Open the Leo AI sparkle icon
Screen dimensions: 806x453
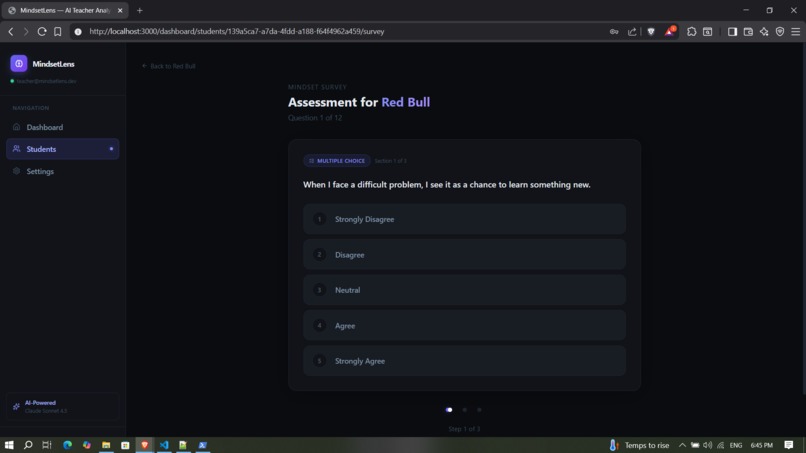coord(764,31)
